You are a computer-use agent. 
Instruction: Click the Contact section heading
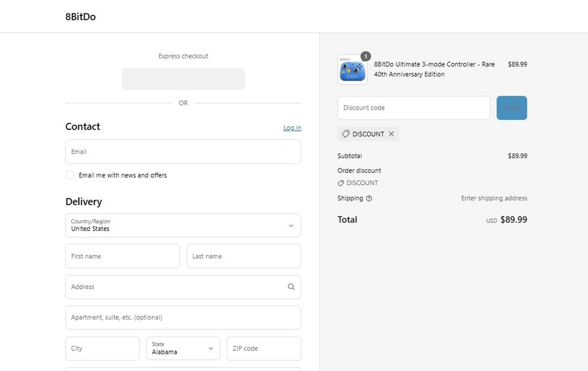83,126
